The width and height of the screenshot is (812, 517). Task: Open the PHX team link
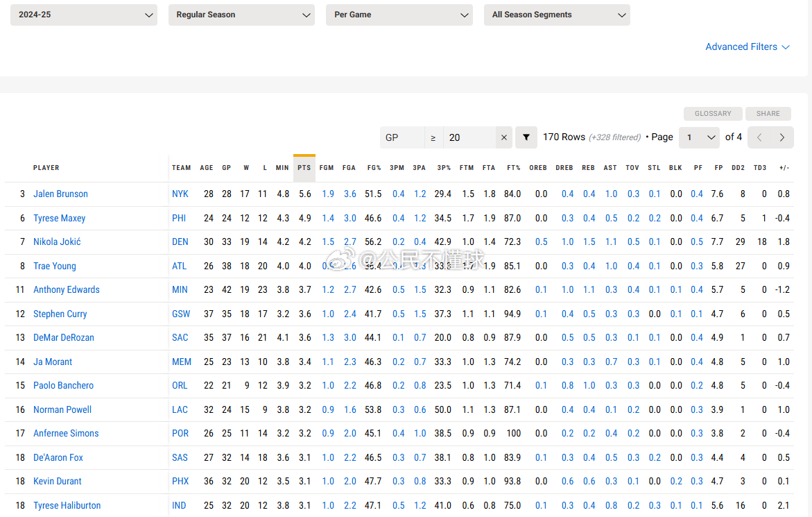pyautogui.click(x=180, y=481)
